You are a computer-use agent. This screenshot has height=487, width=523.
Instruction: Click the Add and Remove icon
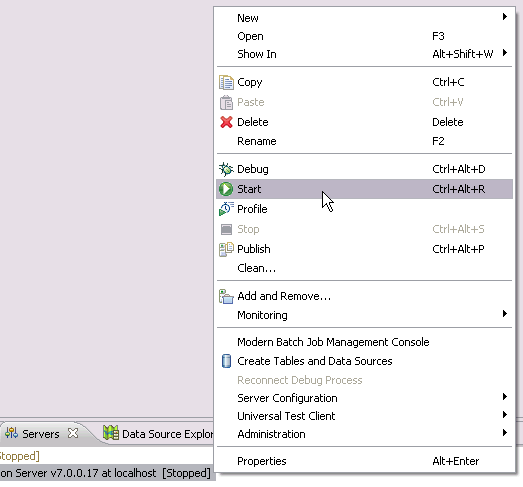click(x=226, y=296)
